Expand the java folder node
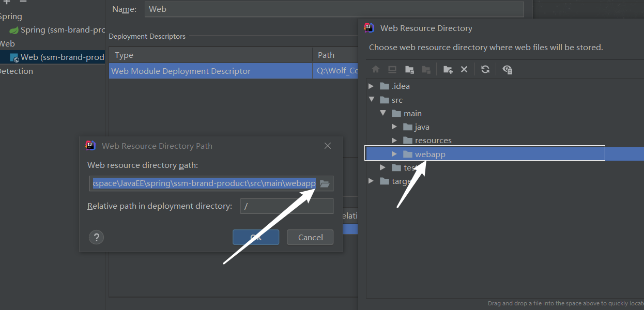 [x=394, y=127]
